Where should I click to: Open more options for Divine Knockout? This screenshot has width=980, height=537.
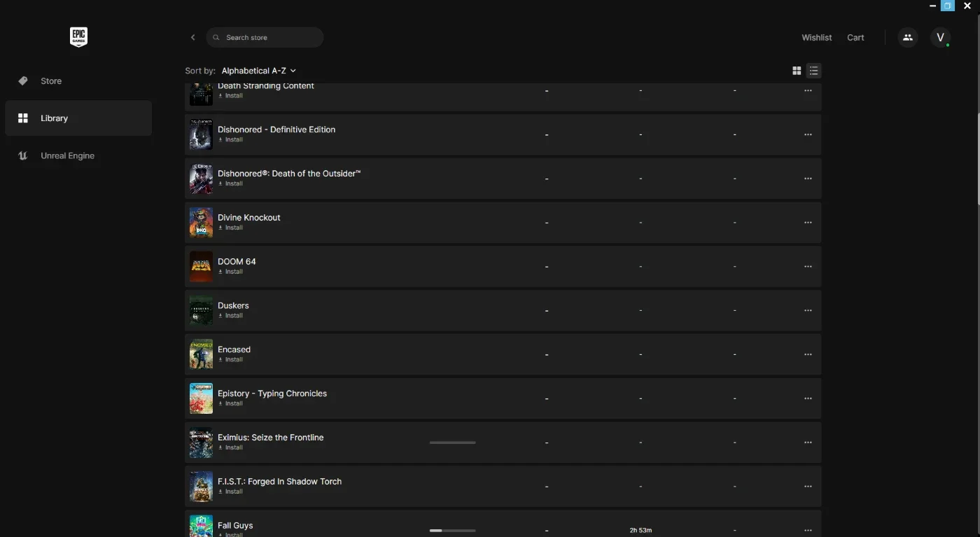tap(808, 223)
